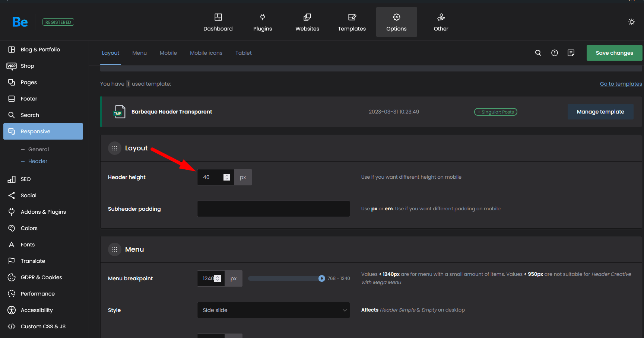Open the Dashboard section

(x=218, y=22)
